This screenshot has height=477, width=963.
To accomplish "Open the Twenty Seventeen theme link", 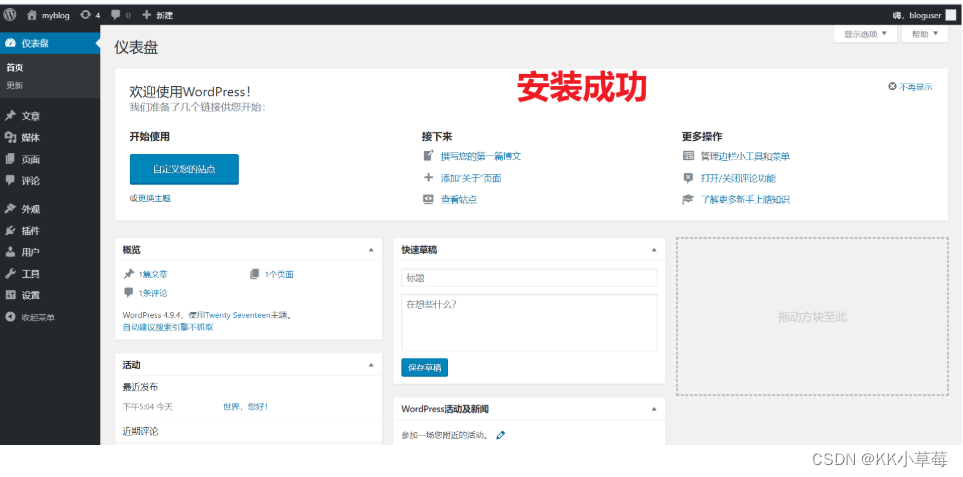I will 238,315.
